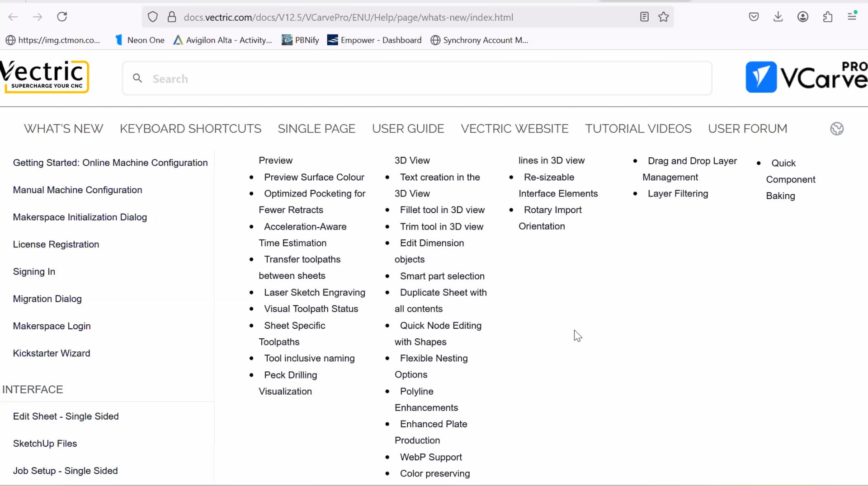This screenshot has height=486, width=868.
Task: Open the USER GUIDE menu item
Action: point(408,129)
